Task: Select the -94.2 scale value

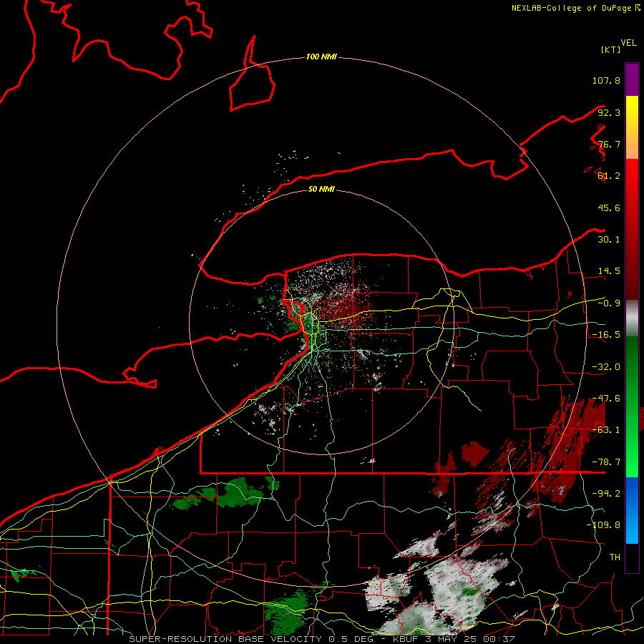Action: [x=606, y=493]
